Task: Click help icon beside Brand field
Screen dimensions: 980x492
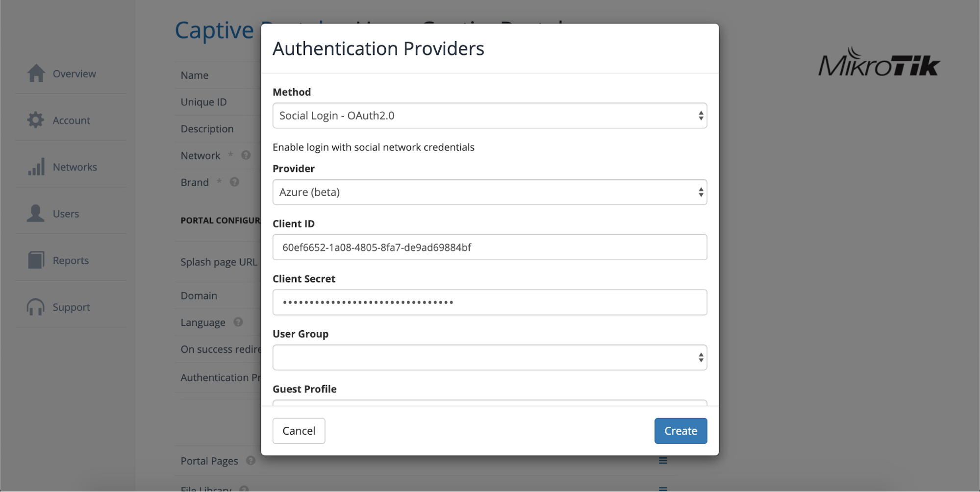Action: coord(234,182)
